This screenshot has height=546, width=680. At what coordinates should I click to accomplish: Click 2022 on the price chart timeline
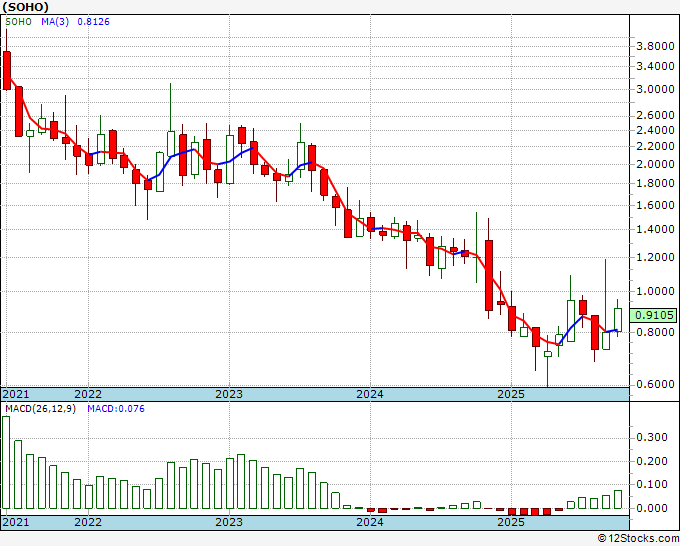88,394
